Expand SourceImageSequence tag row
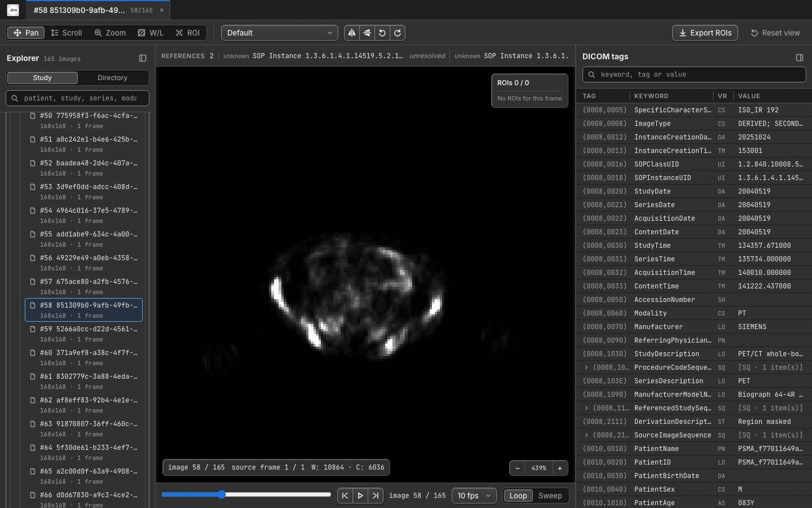 (586, 435)
